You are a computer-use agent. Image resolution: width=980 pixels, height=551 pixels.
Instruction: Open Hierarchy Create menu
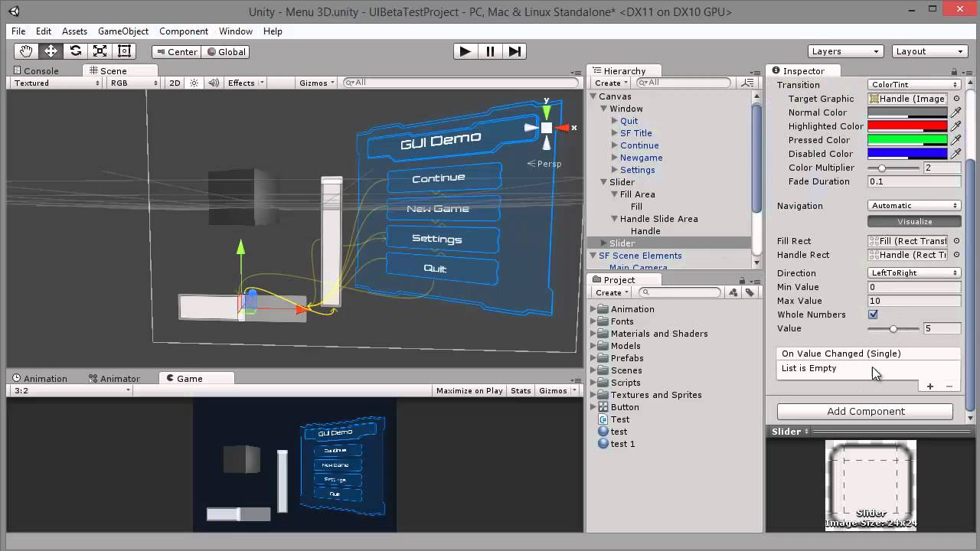611,83
